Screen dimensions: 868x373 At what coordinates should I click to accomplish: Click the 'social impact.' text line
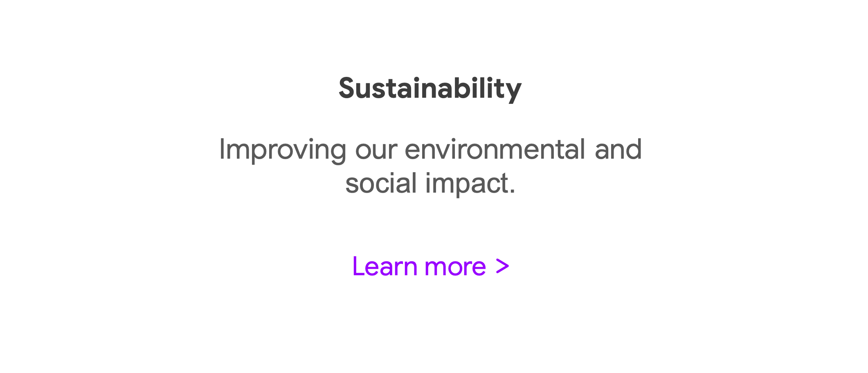click(430, 183)
